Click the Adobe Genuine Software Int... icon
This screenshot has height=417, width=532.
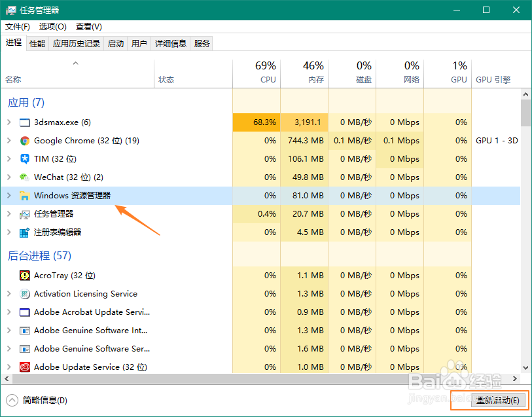(24, 331)
